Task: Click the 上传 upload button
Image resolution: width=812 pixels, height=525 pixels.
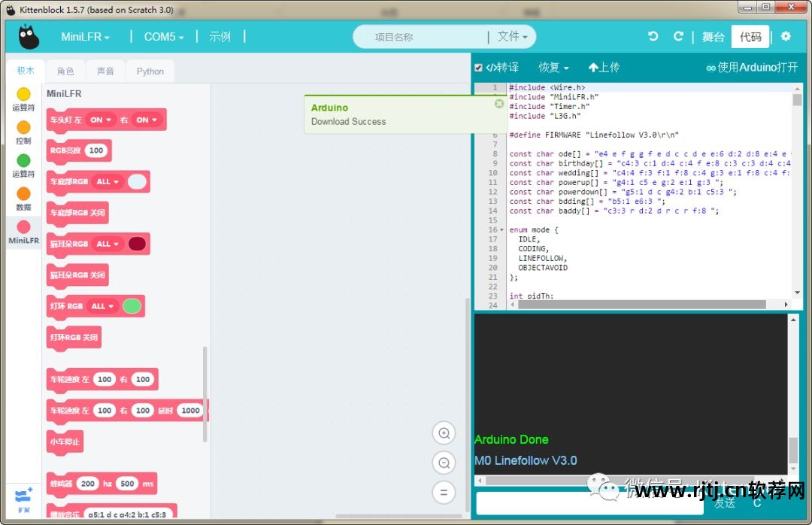Action: (x=604, y=68)
